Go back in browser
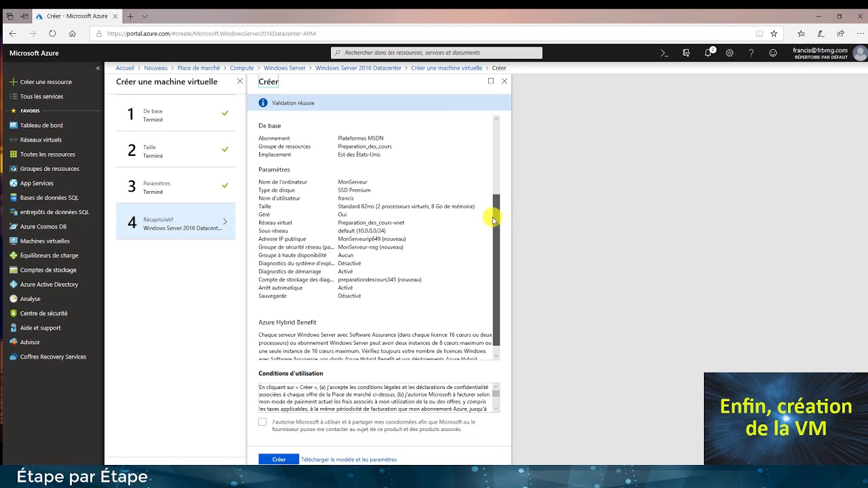Screen dimensions: 868x488 13,33
